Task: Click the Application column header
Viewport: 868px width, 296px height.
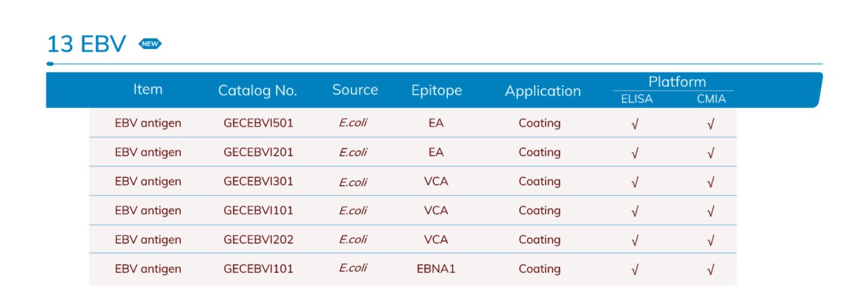Action: click(542, 91)
